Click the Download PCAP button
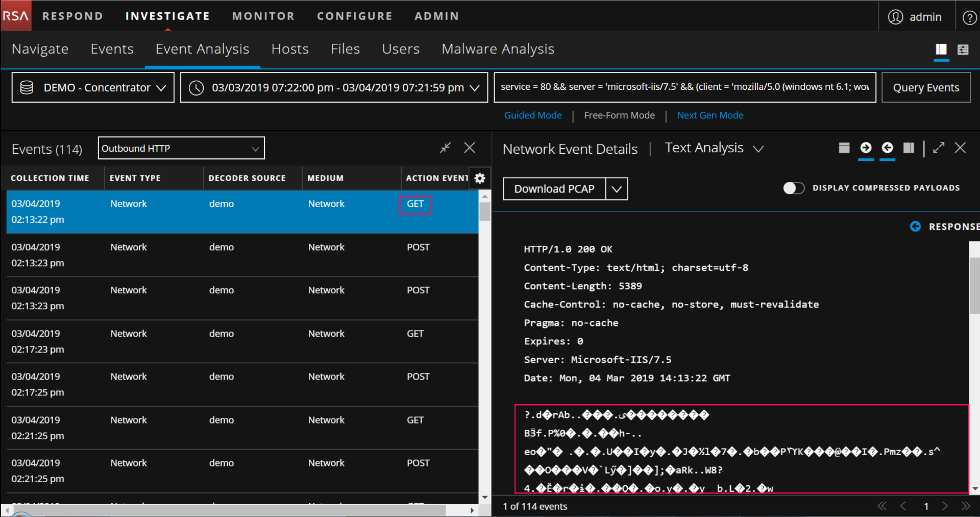980x517 pixels. 554,189
